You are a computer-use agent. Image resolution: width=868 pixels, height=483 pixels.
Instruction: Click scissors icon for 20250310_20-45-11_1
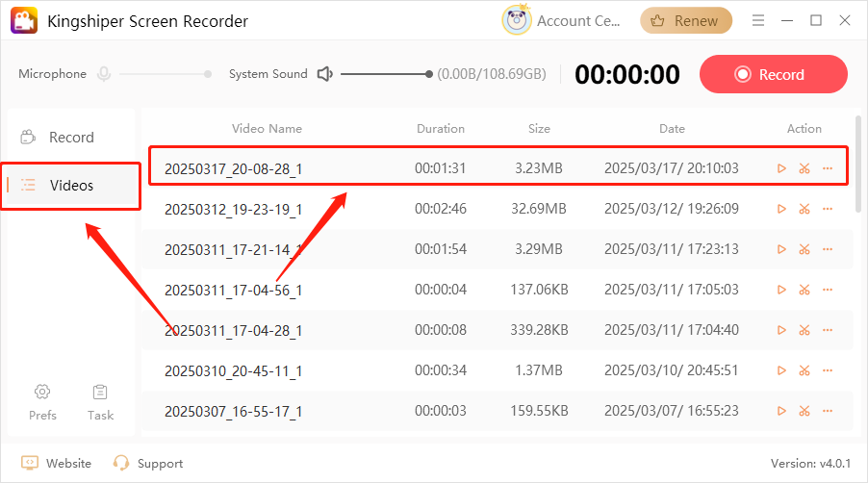pos(804,370)
